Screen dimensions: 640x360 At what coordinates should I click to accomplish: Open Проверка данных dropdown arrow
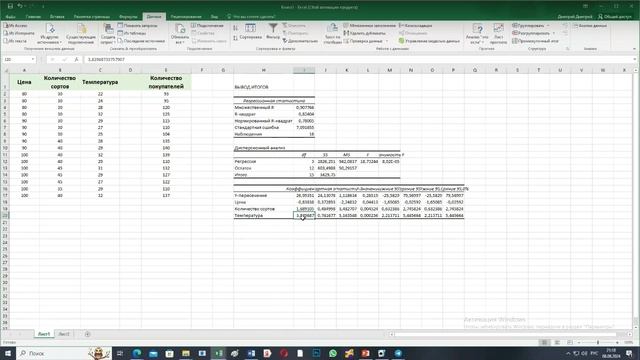[x=387, y=41]
